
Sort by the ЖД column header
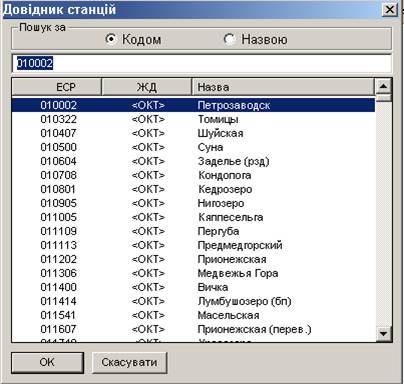146,87
